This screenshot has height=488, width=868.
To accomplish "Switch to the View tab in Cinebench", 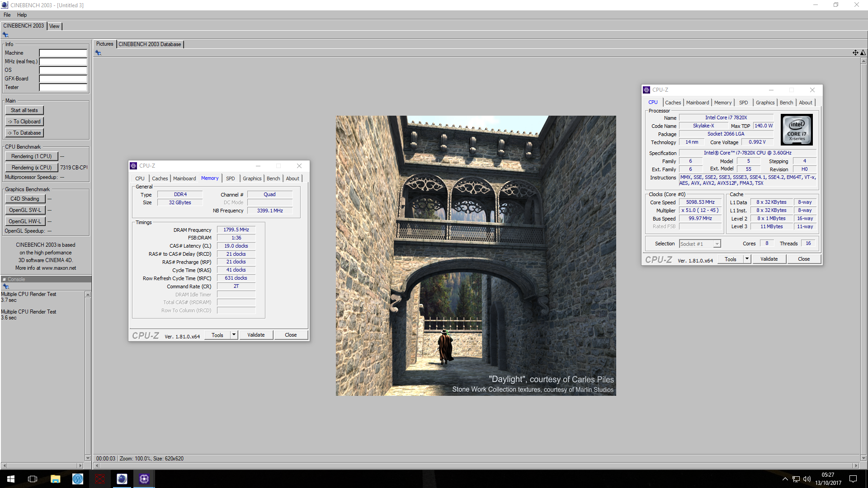I will (54, 26).
